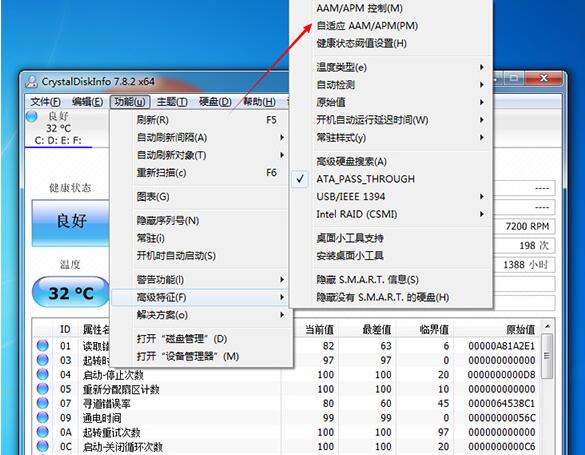Image resolution: width=585 pixels, height=455 pixels.
Task: Toggle the ATA_PASS_THROUGH checked option
Action: click(x=391, y=179)
